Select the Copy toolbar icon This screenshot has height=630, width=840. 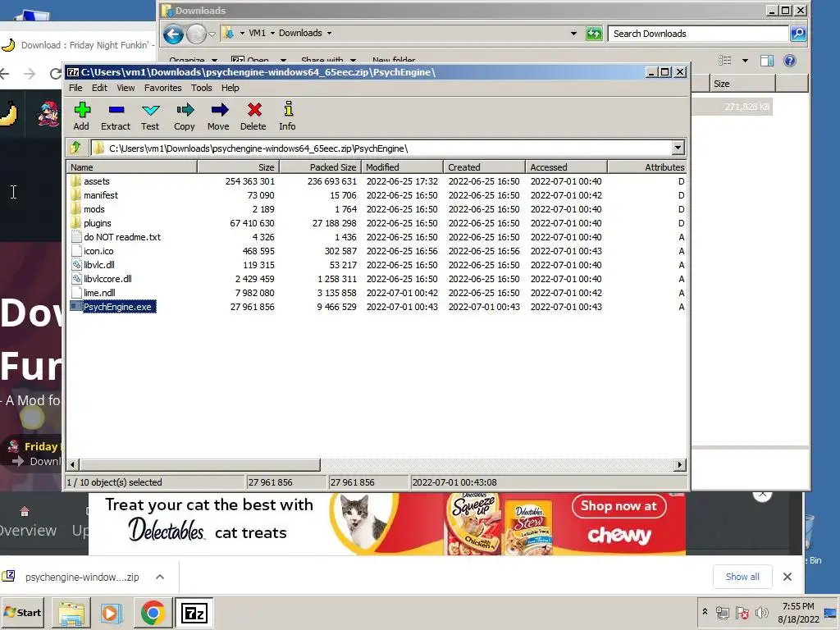(x=185, y=116)
